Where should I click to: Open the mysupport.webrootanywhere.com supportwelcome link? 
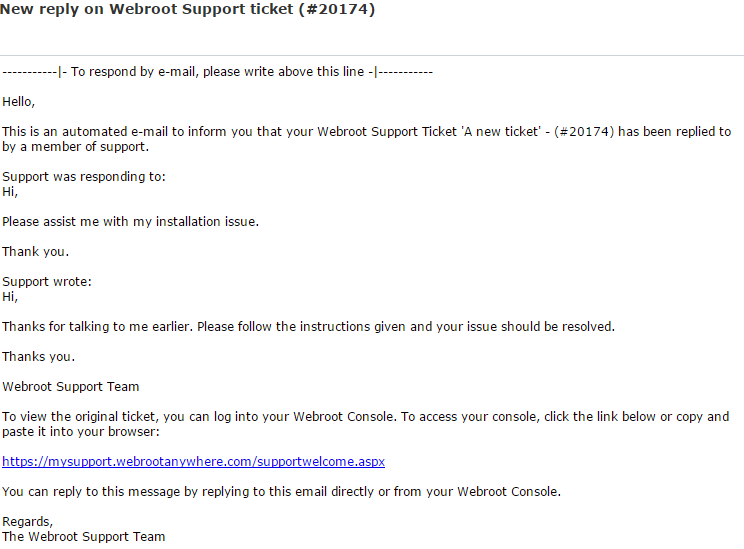(x=193, y=462)
